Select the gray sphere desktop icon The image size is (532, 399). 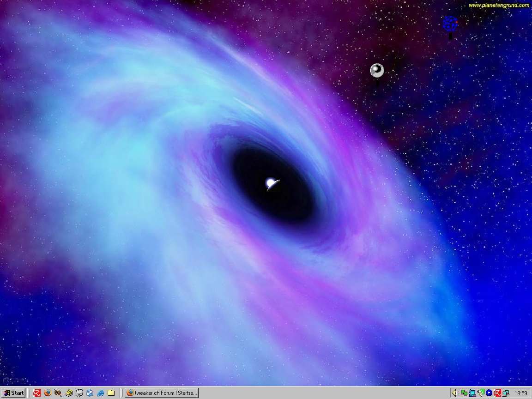tap(377, 70)
